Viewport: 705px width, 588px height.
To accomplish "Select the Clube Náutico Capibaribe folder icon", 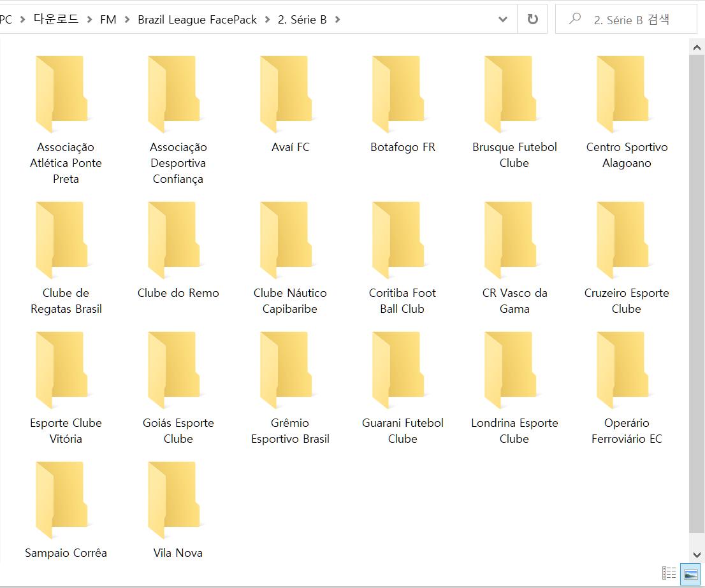I will (286, 240).
